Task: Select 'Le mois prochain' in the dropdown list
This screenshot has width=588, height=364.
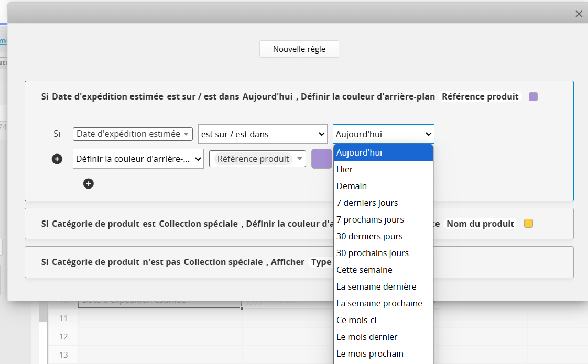Action: pos(383,354)
